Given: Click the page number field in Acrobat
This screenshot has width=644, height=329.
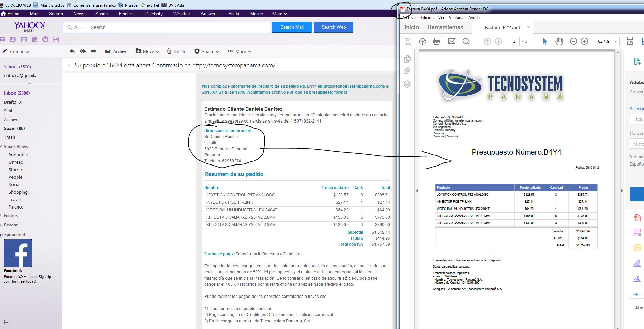Looking at the screenshot, I should (514, 41).
